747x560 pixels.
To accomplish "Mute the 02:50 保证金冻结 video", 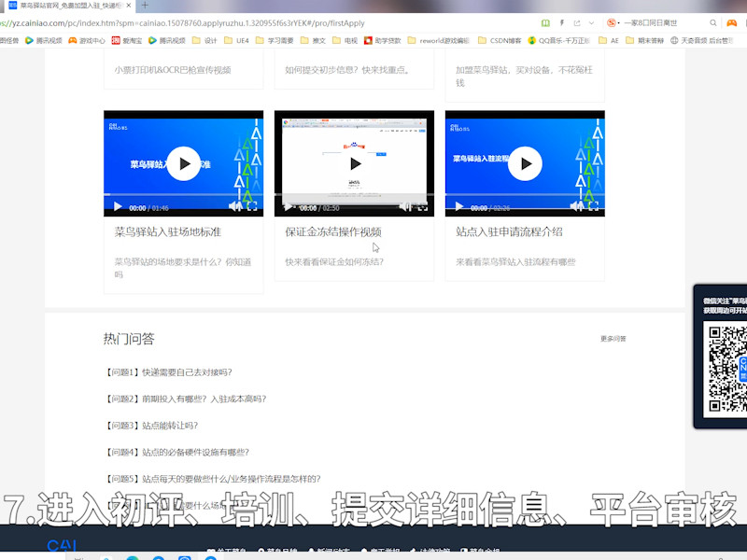I will pos(404,206).
